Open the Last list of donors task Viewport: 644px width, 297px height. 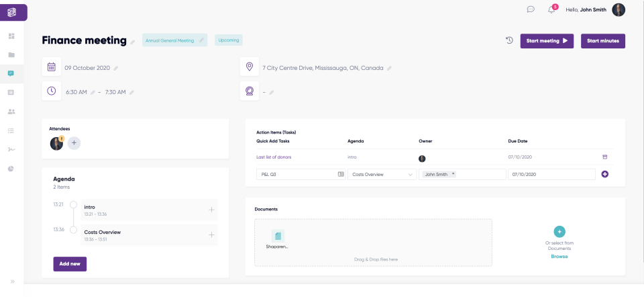[x=274, y=157]
